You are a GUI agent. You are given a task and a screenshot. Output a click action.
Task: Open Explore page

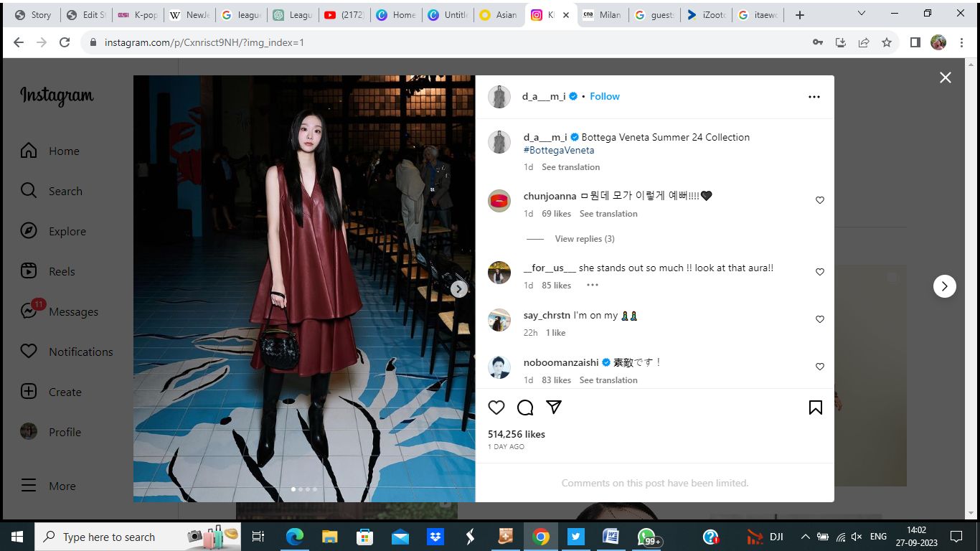(53, 231)
